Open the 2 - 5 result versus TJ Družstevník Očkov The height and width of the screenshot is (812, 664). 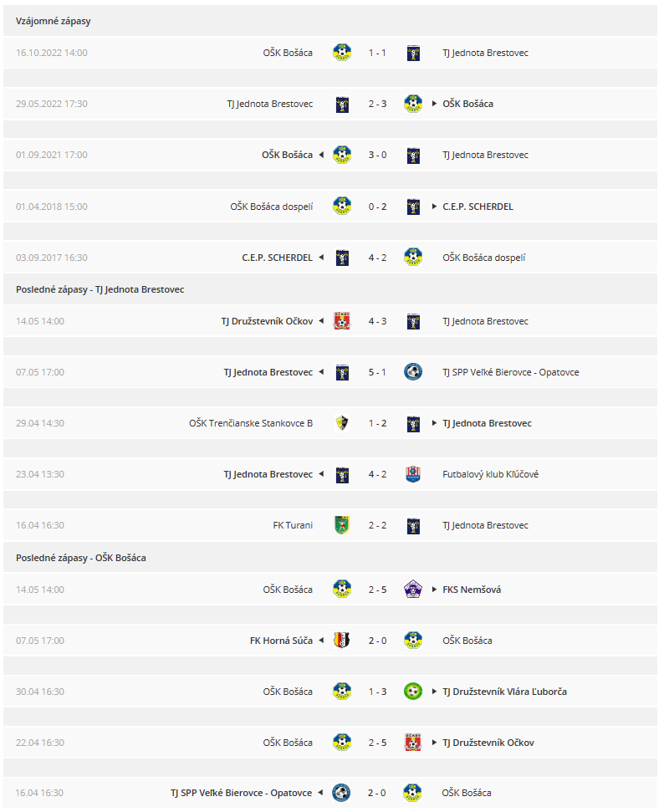pyautogui.click(x=378, y=743)
